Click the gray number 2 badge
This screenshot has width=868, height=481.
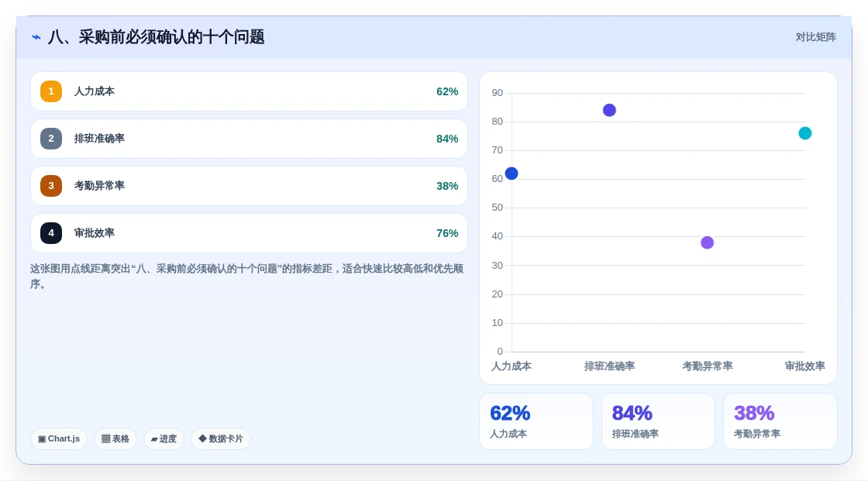point(51,139)
